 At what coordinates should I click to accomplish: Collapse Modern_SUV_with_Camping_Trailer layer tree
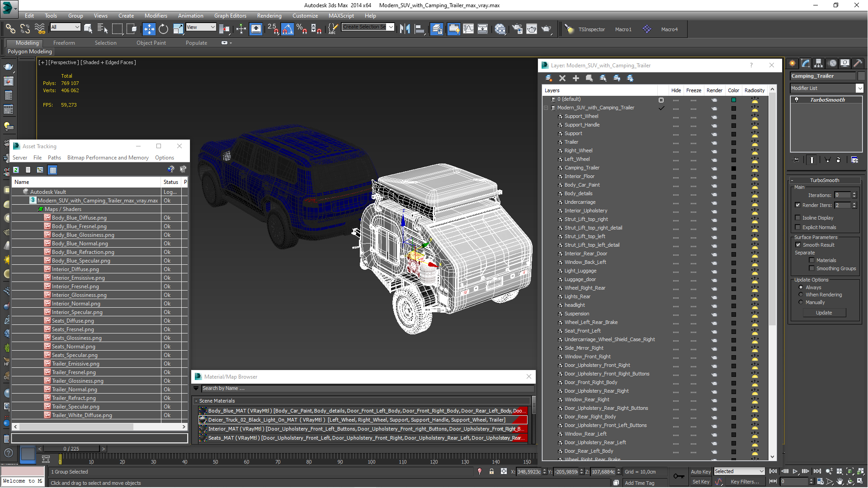546,108
